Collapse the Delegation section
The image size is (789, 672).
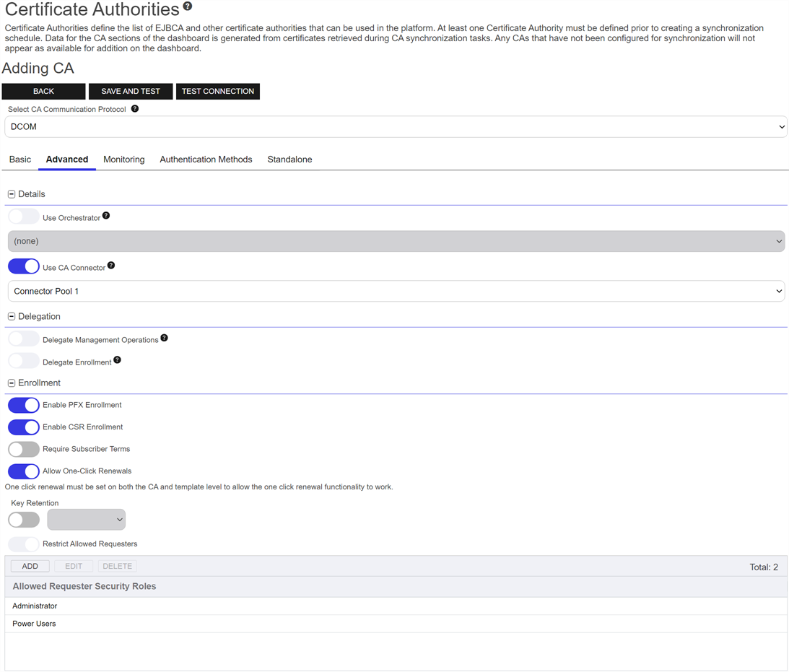(12, 317)
